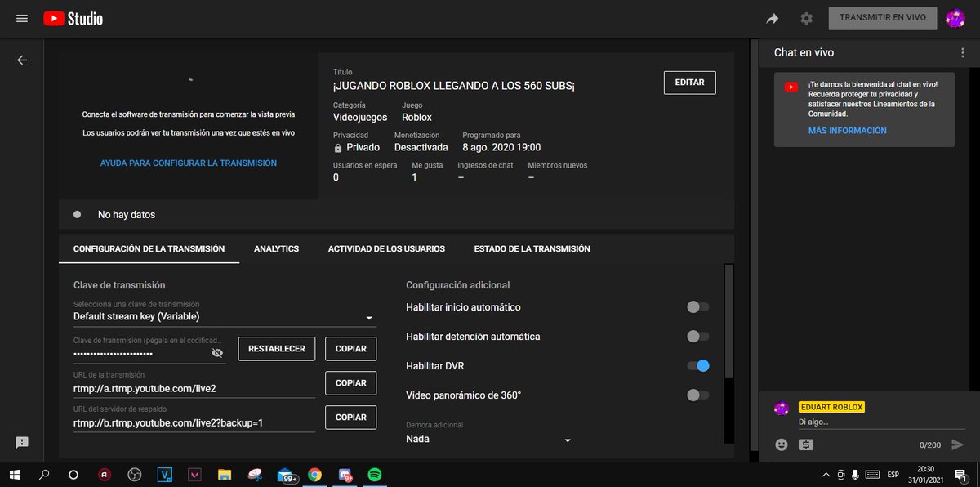Image resolution: width=980 pixels, height=487 pixels.
Task: Show the stream key with eye icon
Action: [217, 352]
